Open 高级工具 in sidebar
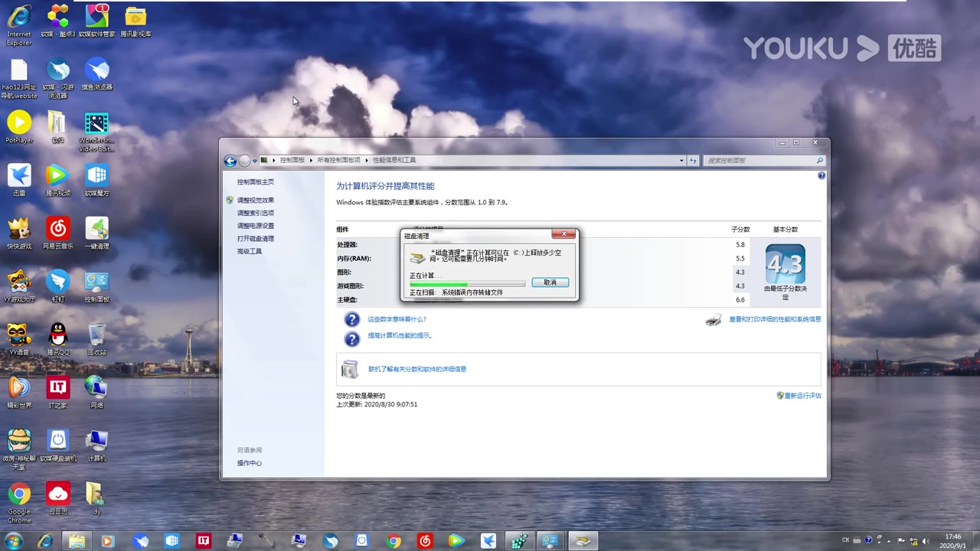This screenshot has height=551, width=980. tap(249, 252)
